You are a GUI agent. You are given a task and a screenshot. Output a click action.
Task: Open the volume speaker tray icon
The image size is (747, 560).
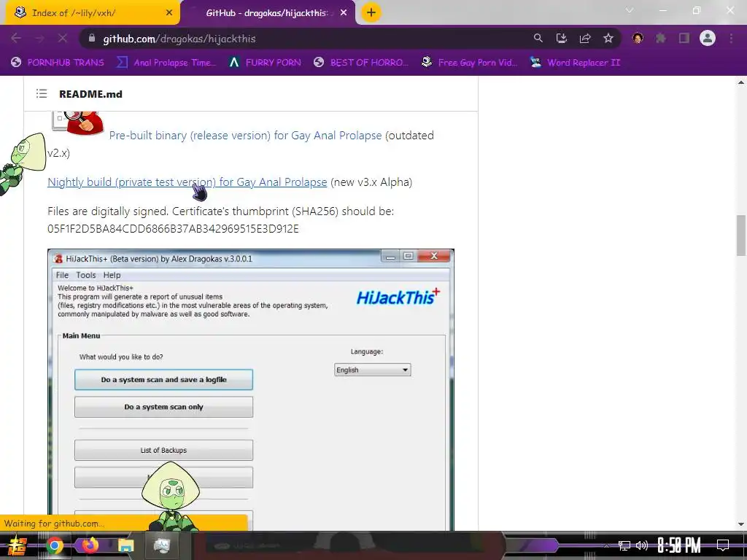[642, 545]
